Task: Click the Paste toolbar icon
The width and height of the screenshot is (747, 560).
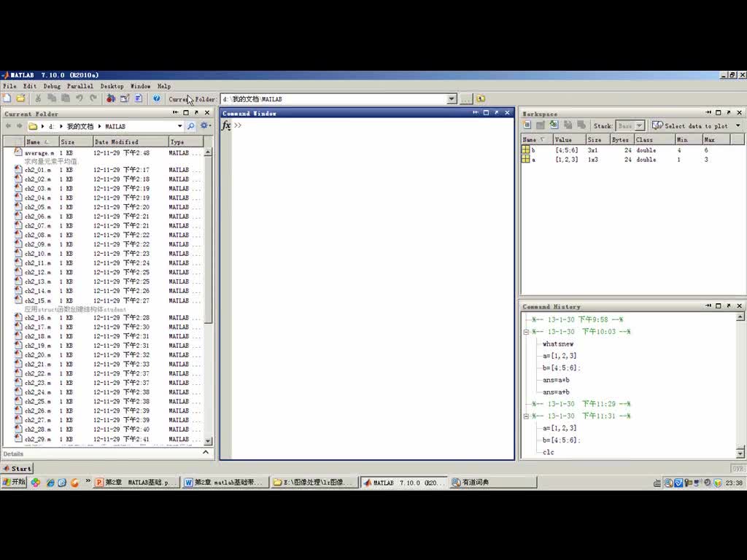Action: tap(65, 98)
